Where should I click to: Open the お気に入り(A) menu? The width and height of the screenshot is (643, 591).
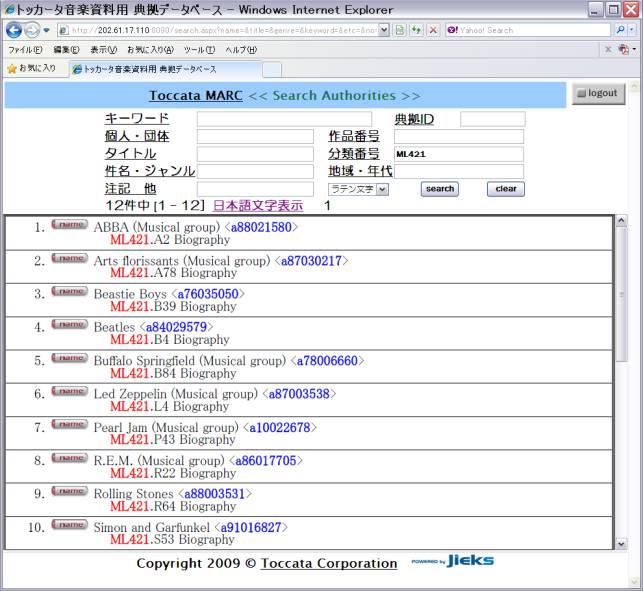pyautogui.click(x=150, y=50)
